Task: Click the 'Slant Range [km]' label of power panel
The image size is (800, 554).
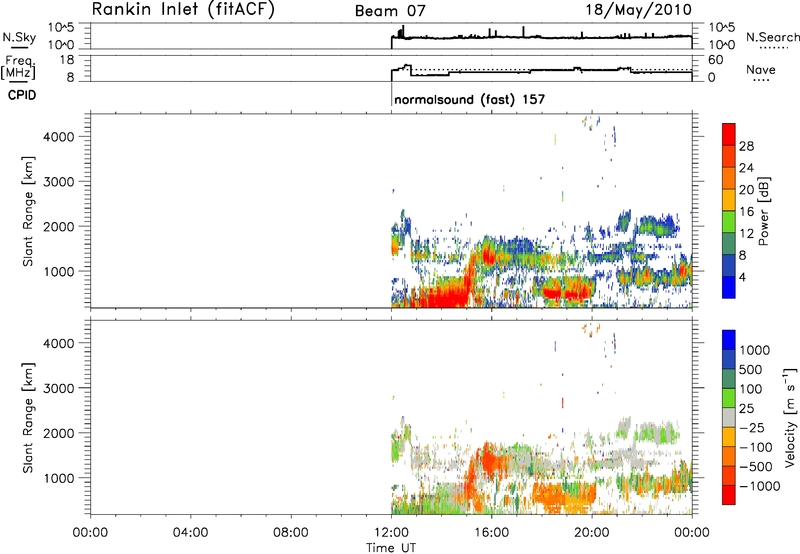Action: (x=28, y=211)
